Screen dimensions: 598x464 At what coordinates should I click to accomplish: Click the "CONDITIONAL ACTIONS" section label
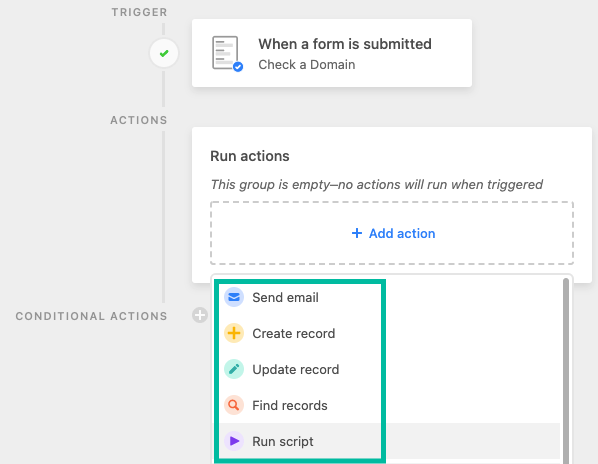(x=92, y=316)
